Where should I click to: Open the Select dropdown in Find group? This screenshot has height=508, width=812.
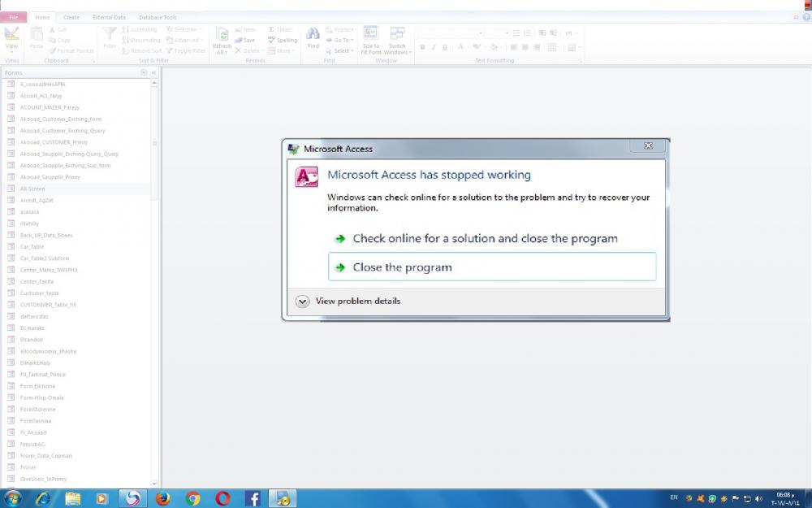pyautogui.click(x=339, y=50)
